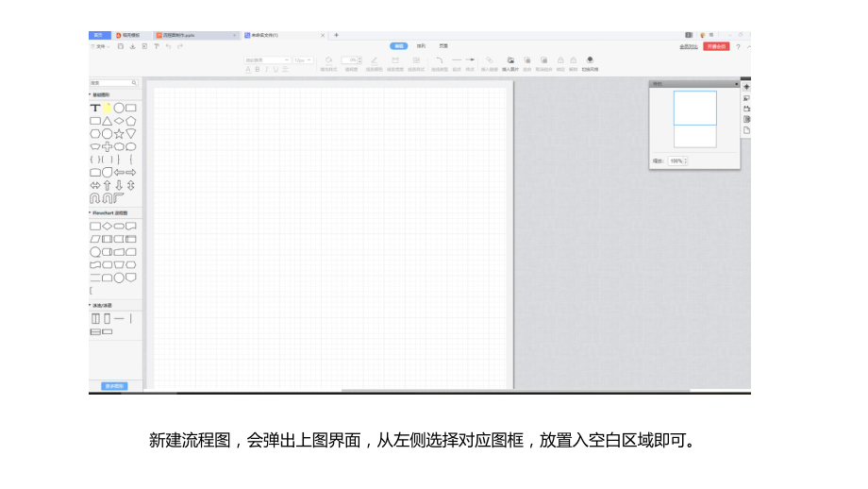Click the red membership button
868x489 pixels.
click(x=716, y=46)
